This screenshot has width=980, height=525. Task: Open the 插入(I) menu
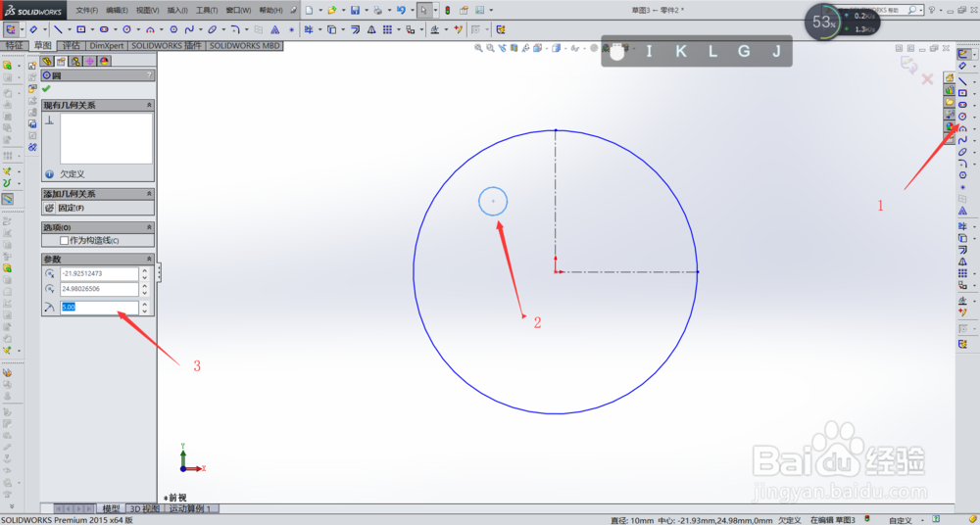pos(177,10)
